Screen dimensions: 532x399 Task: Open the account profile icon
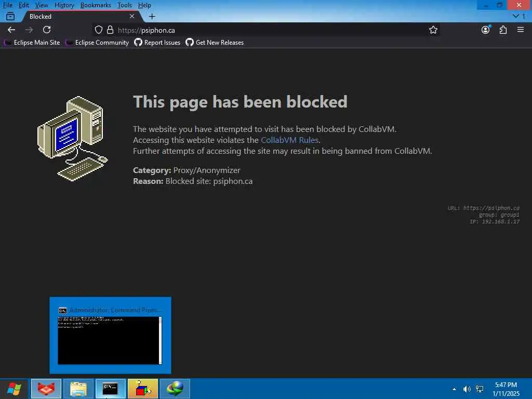(x=486, y=30)
